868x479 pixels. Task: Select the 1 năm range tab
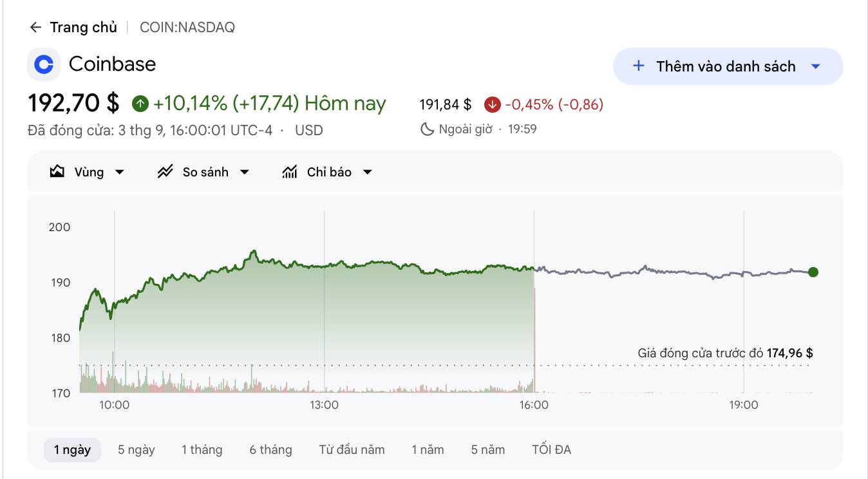click(x=428, y=449)
